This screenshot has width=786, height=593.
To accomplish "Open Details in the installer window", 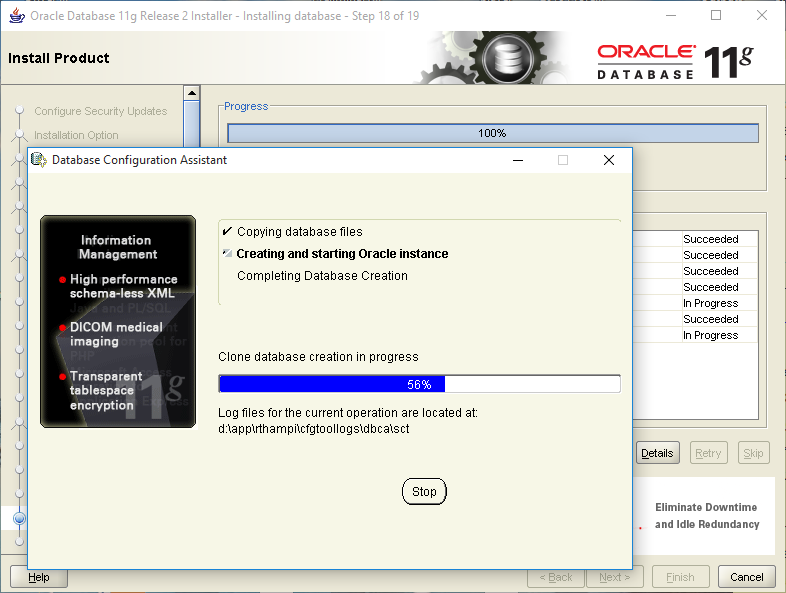I will (657, 453).
